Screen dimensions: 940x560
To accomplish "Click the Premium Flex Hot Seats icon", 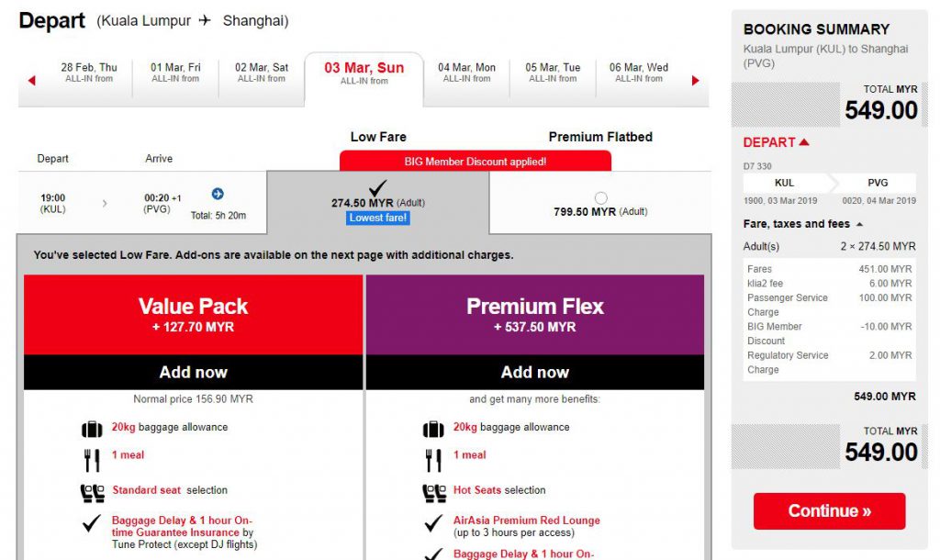I will (x=433, y=492).
